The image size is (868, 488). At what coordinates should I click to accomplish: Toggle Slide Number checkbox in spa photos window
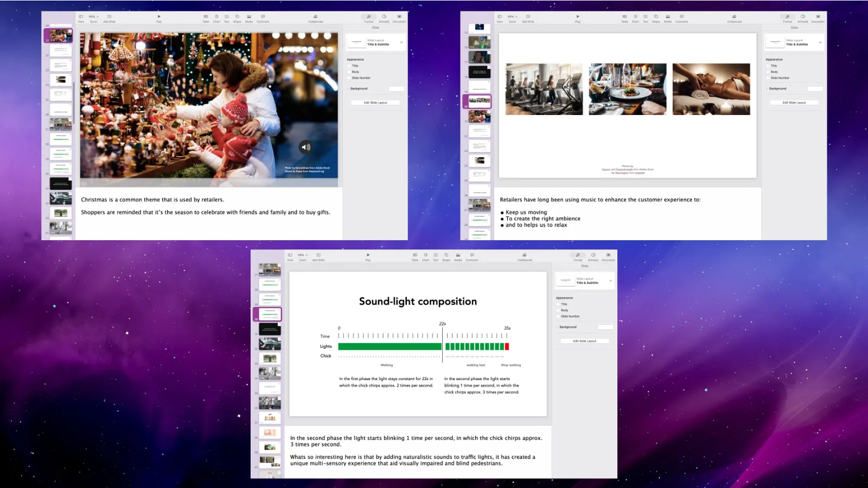click(x=768, y=78)
